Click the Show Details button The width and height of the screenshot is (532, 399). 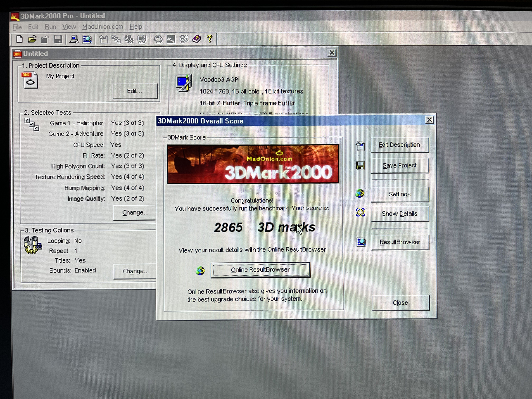tap(400, 214)
